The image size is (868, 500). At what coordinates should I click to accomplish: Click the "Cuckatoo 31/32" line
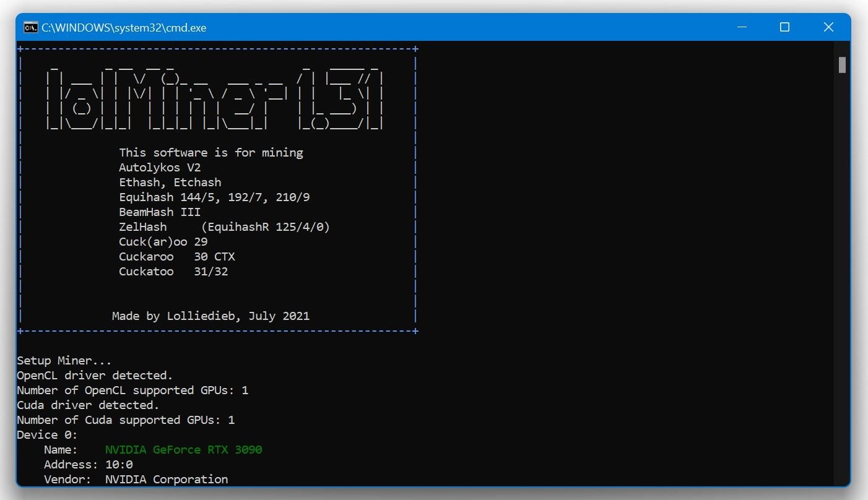(x=173, y=271)
